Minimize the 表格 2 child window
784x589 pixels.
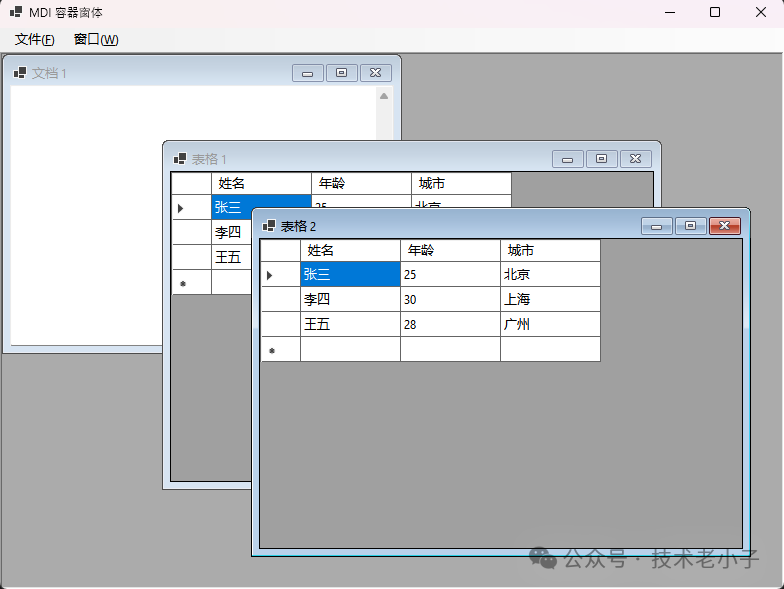coord(657,226)
